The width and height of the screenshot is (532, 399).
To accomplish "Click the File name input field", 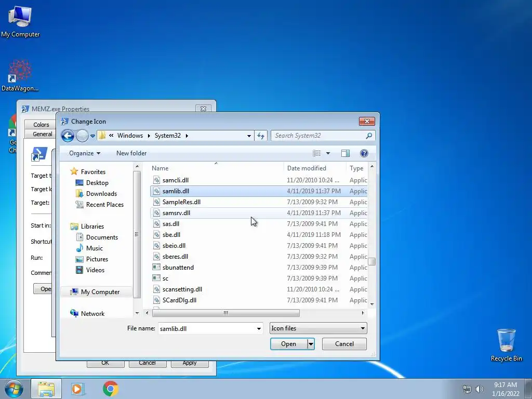I will 206,328.
